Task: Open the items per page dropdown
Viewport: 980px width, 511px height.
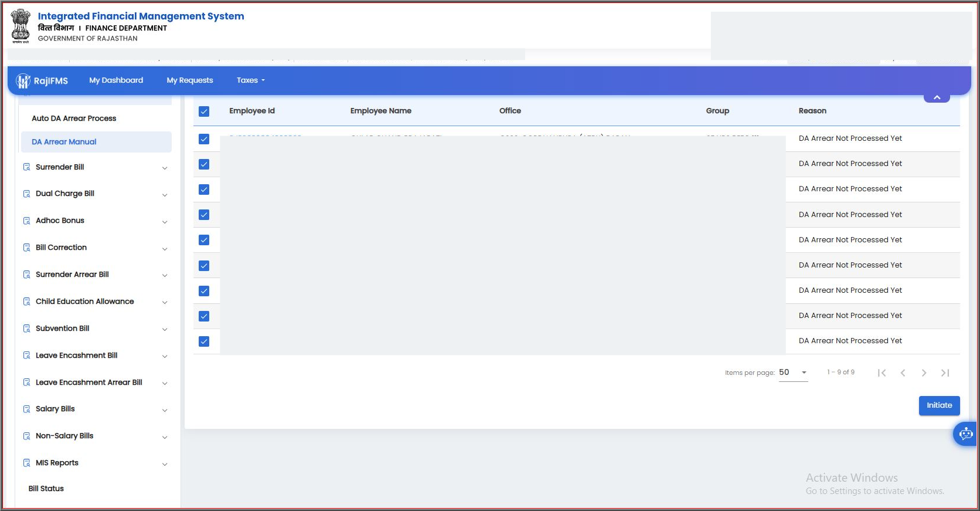Action: (793, 373)
